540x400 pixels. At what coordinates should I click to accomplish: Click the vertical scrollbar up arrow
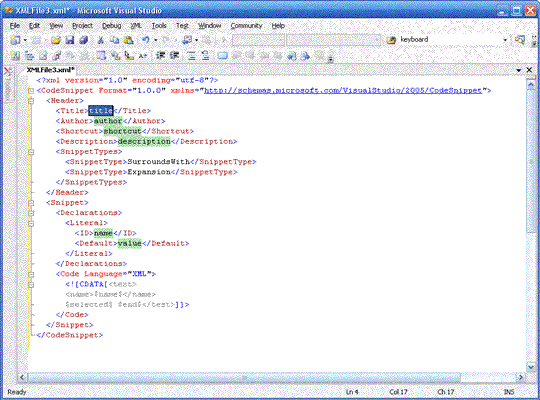tap(531, 84)
